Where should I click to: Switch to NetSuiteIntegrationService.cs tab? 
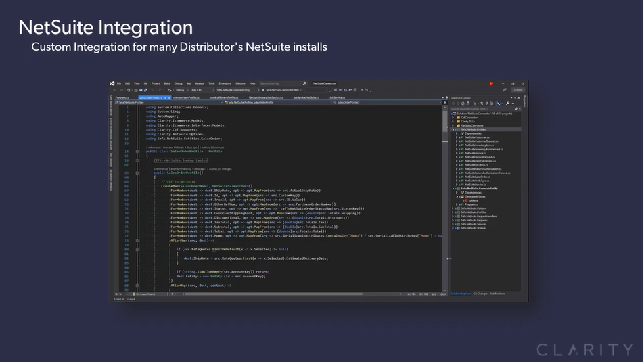(x=266, y=98)
